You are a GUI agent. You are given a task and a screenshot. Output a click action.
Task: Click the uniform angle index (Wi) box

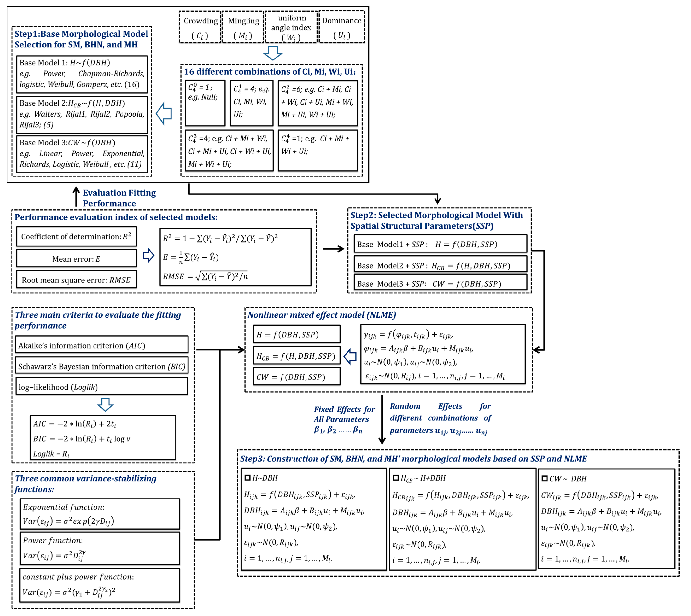[x=291, y=27]
